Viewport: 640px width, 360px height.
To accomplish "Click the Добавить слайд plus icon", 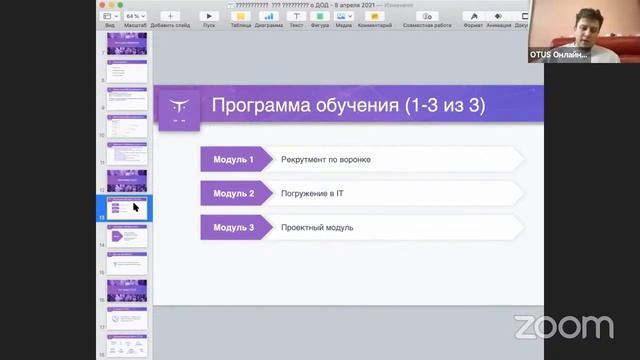I will pos(170,16).
